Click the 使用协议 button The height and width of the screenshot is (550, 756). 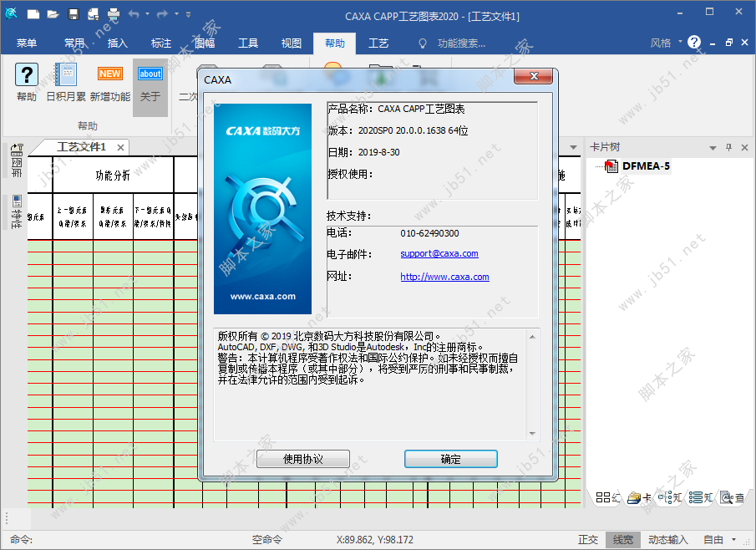tap(302, 459)
